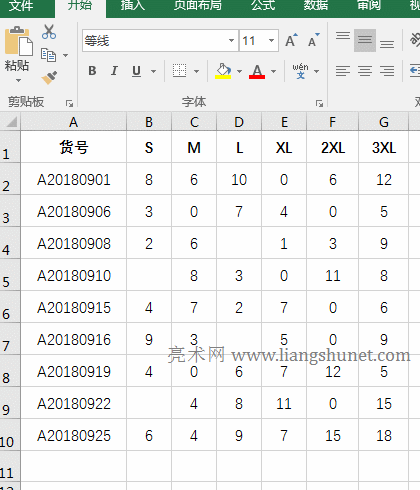Open the font color dropdown arrow
420x490 pixels.
point(274,71)
